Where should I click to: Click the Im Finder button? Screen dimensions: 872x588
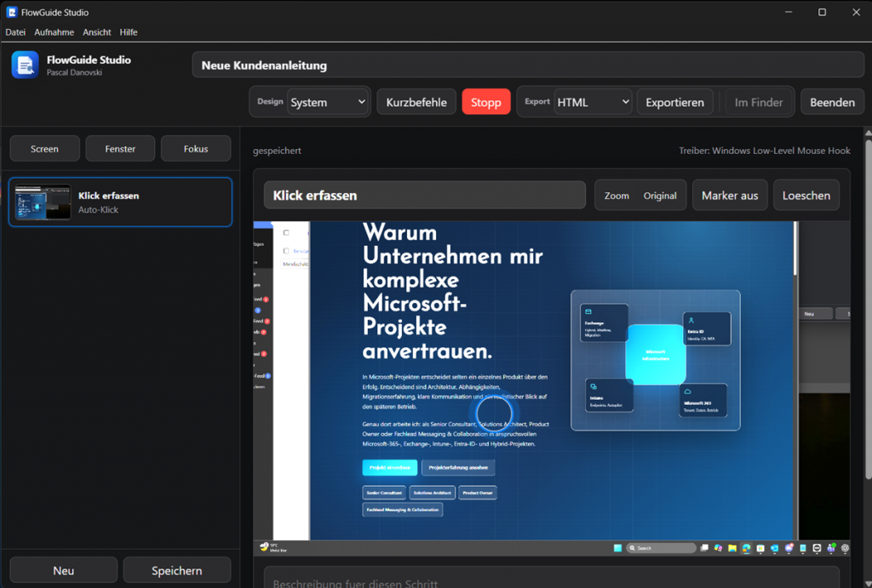[759, 102]
